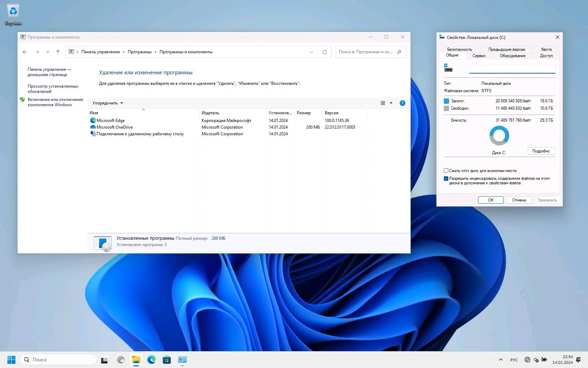
Task: Click the control panel icon in address bar
Action: click(71, 52)
